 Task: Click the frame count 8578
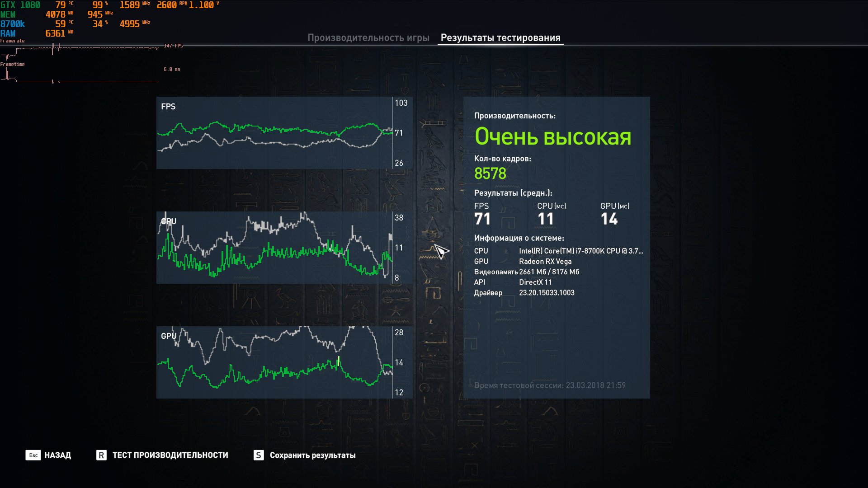(x=490, y=174)
